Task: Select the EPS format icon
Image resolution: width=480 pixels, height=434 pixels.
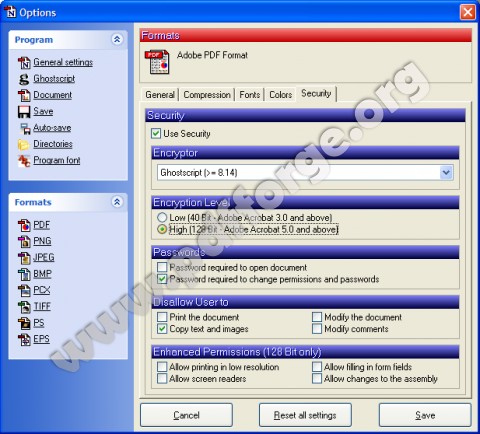Action: point(24,339)
